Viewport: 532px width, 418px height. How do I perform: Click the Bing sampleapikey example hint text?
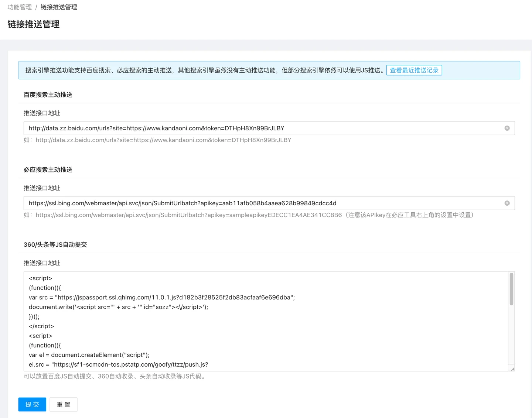click(x=188, y=215)
